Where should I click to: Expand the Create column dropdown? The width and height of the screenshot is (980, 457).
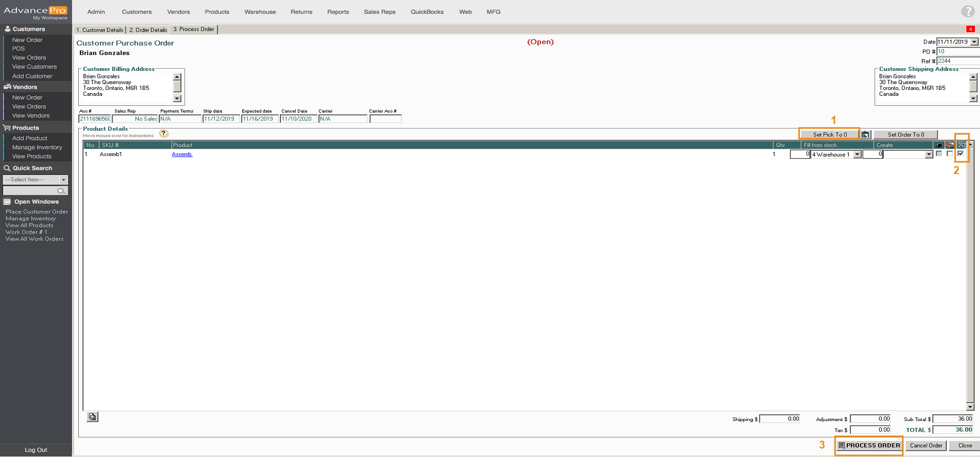[x=928, y=154]
